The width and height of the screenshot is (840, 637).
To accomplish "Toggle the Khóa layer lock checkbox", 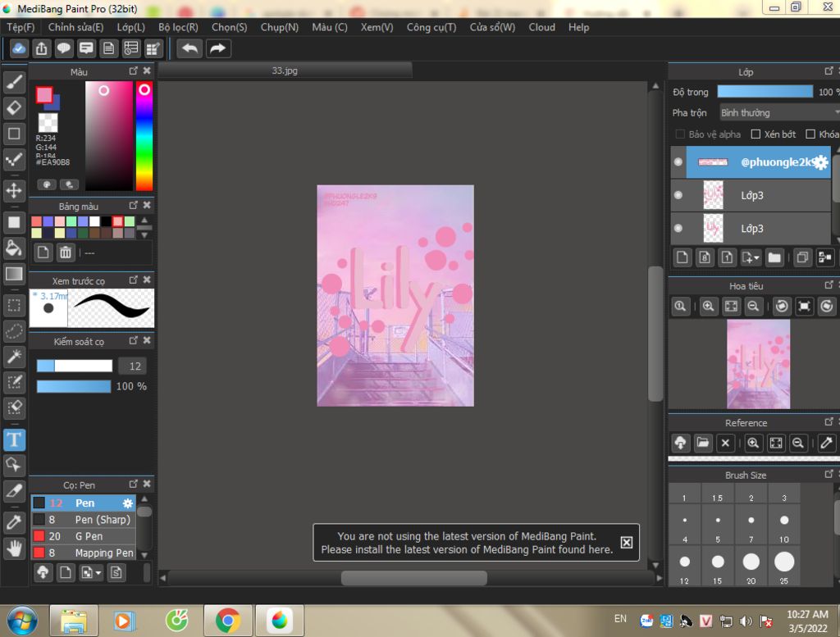I will coord(810,134).
